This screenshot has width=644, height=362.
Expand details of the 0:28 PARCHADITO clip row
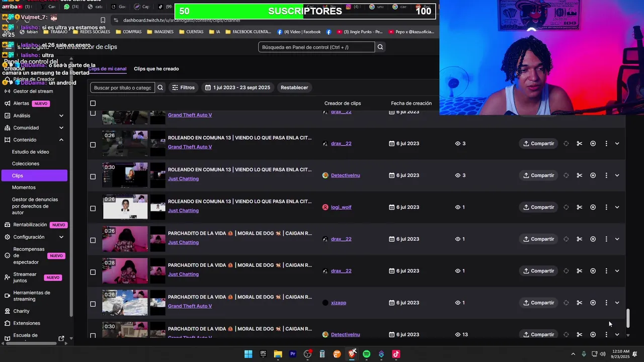pos(617,271)
